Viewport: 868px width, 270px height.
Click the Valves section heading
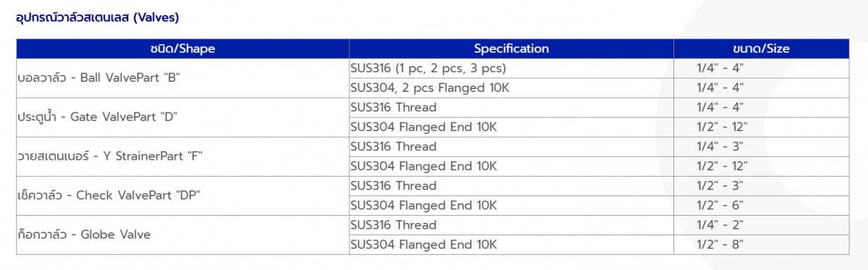[x=97, y=16]
